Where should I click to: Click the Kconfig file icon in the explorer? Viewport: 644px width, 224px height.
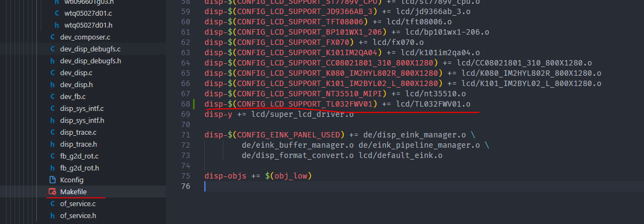[53, 180]
